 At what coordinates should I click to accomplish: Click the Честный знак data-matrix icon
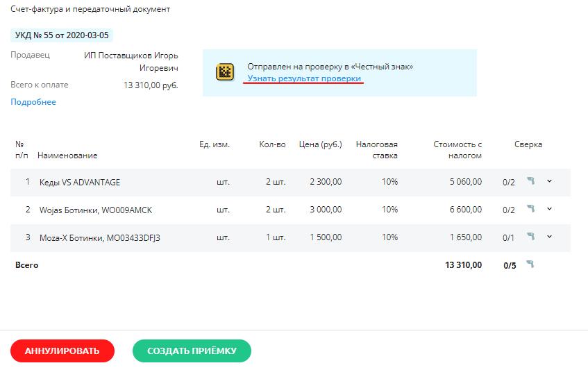point(225,72)
